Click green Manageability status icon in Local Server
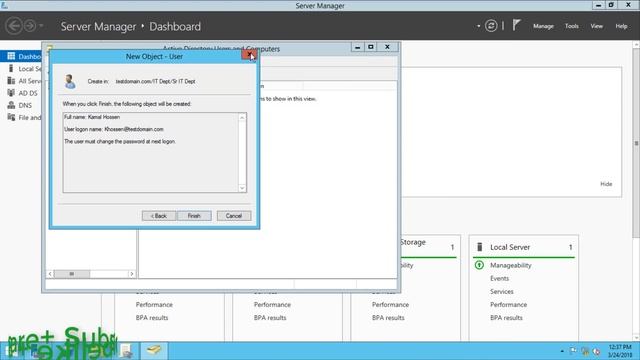640x360 pixels. [x=479, y=265]
